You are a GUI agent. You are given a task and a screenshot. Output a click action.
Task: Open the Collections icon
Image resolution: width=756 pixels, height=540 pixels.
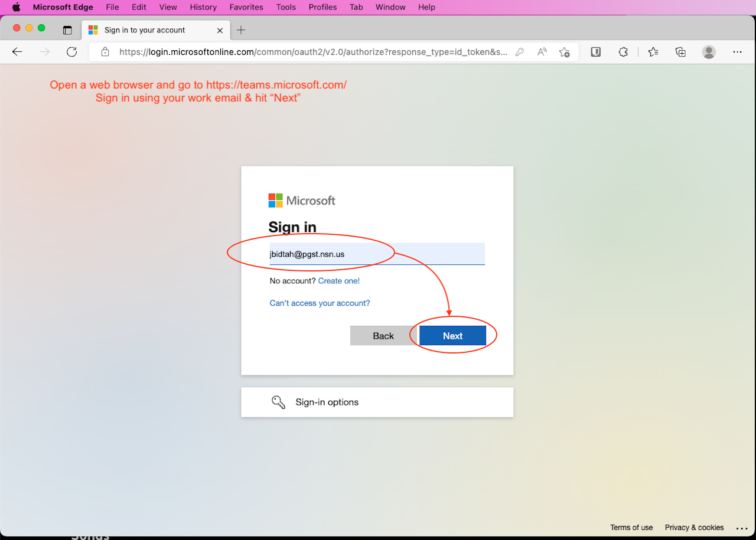click(680, 52)
